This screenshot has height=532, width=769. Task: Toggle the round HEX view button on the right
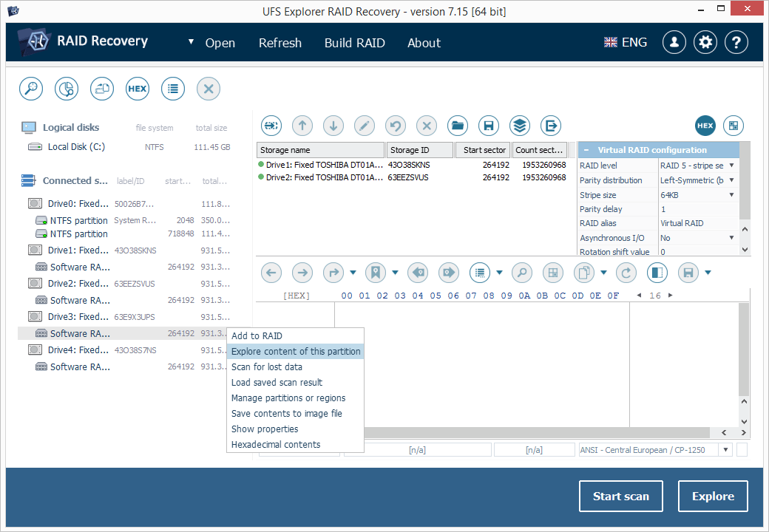point(705,126)
